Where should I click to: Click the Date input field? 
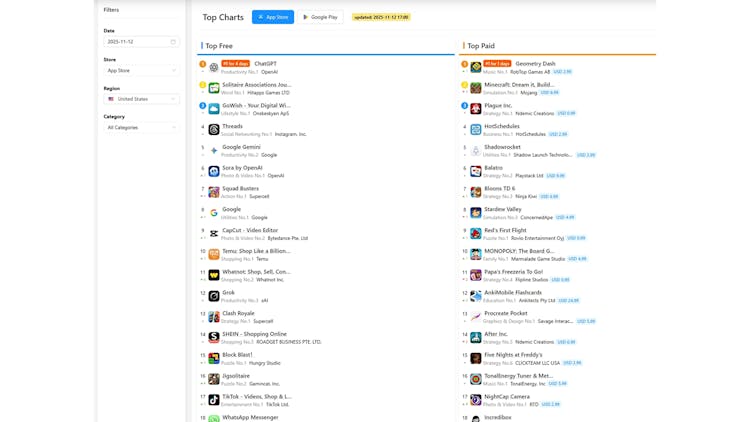pyautogui.click(x=135, y=42)
